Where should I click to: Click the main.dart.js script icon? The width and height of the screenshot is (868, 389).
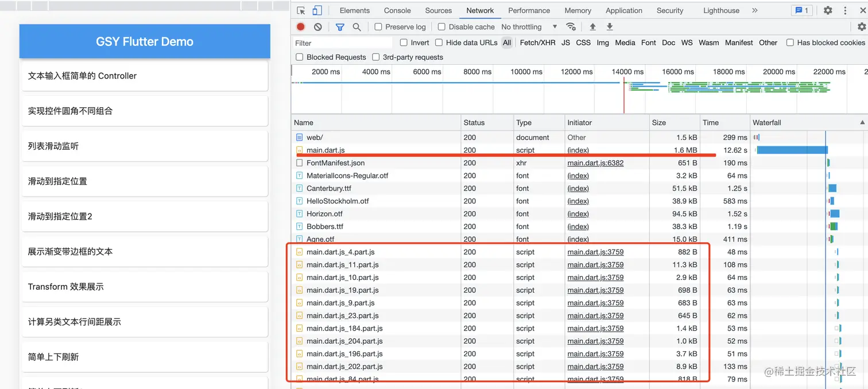coord(299,150)
